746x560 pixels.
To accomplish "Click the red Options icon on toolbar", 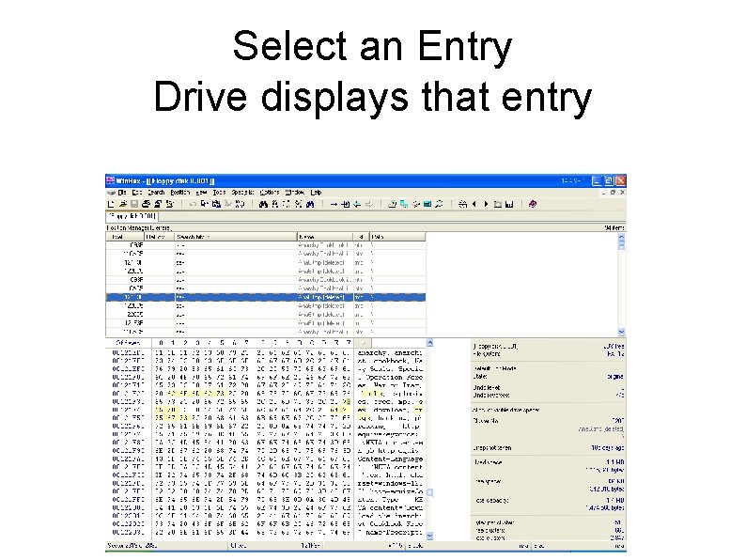I will click(x=533, y=204).
